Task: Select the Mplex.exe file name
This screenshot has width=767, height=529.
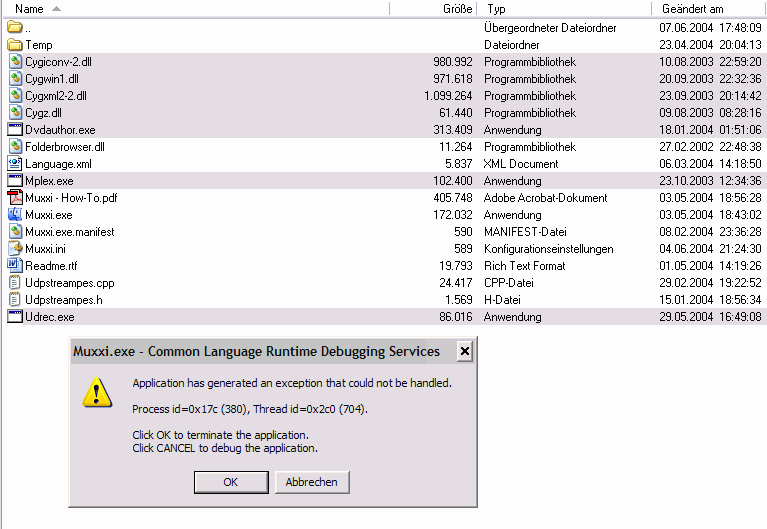Action: [49, 181]
